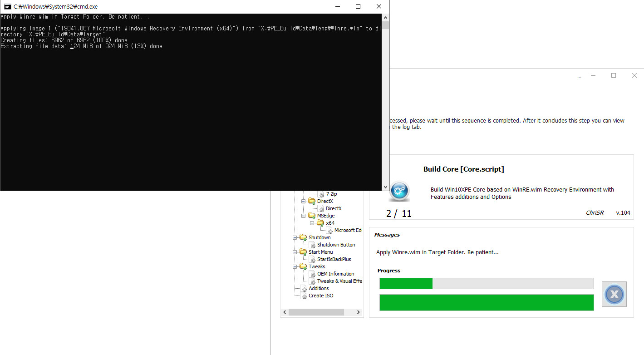This screenshot has height=355, width=644.
Task: Click tree horizontal scrollbar right arrow
Action: [359, 312]
